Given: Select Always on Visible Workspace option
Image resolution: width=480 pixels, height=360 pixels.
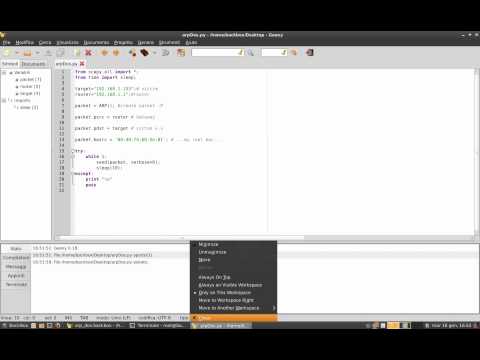Looking at the screenshot, I should 233,285.
